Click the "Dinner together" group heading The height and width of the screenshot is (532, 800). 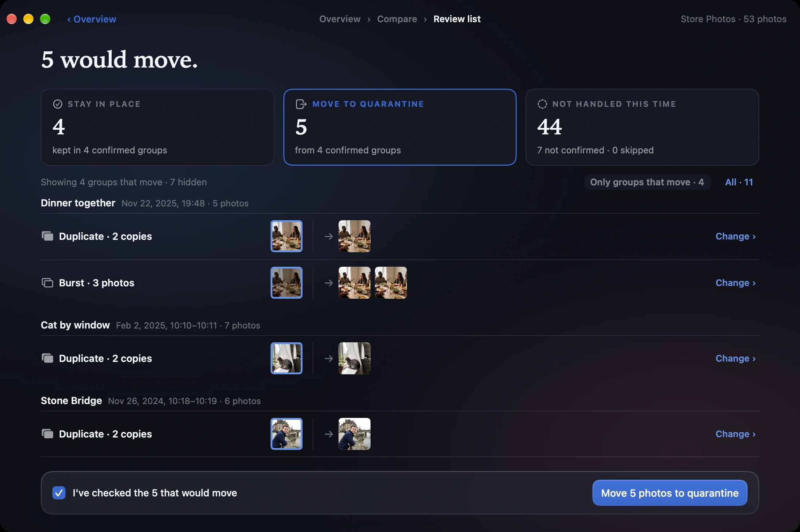78,203
